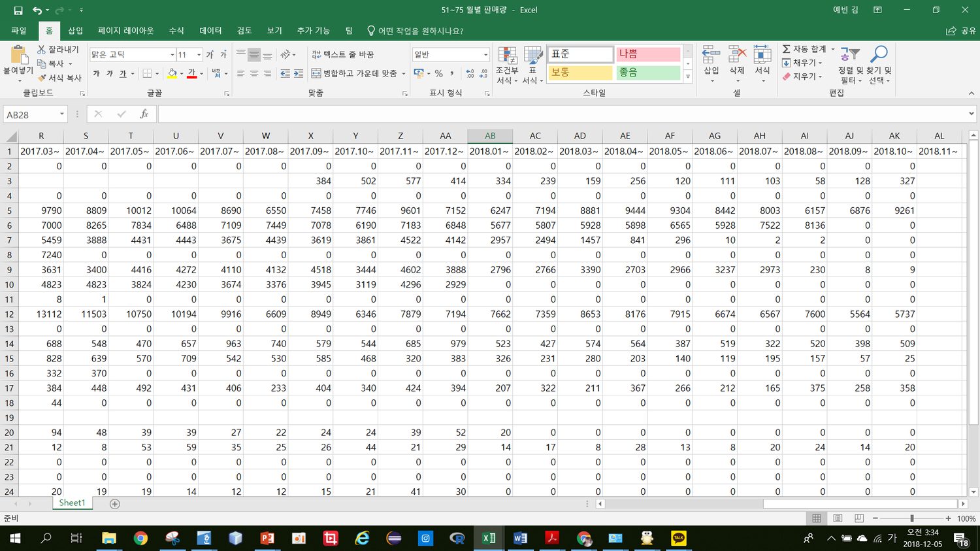980x551 pixels.
Task: Switch to Page Break Preview in status bar
Action: coord(859,518)
